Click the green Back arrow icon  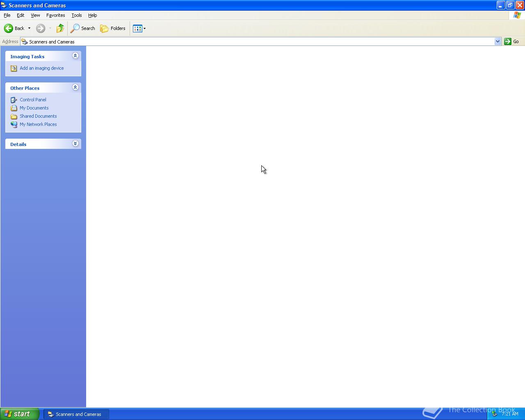[x=9, y=28]
